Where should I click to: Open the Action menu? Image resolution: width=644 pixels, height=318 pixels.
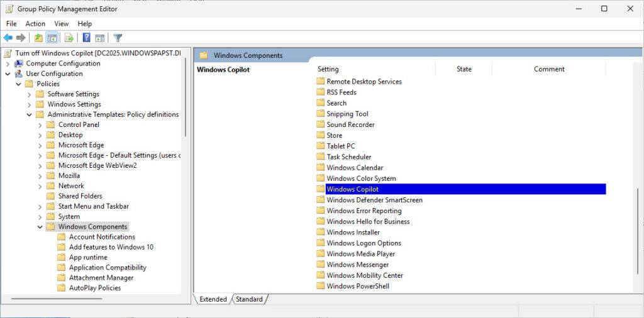[35, 24]
